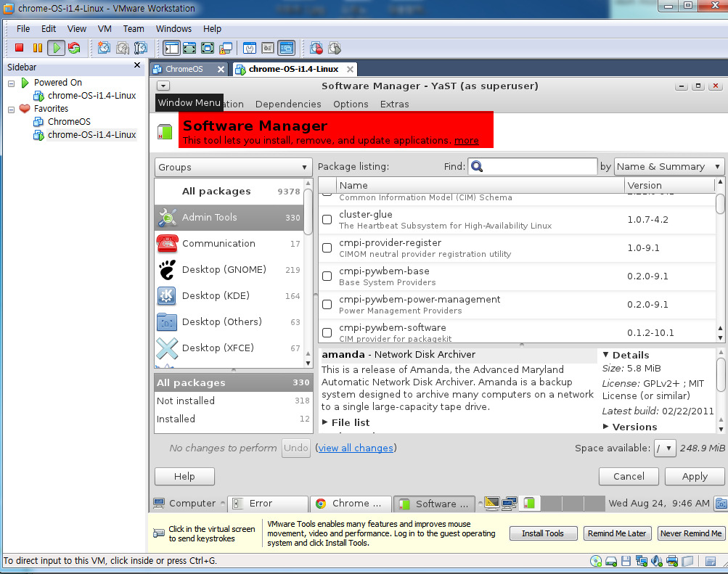Open the snapshot manager (wrench clock) icon
Viewport: 728px width, 574px height.
(x=141, y=48)
